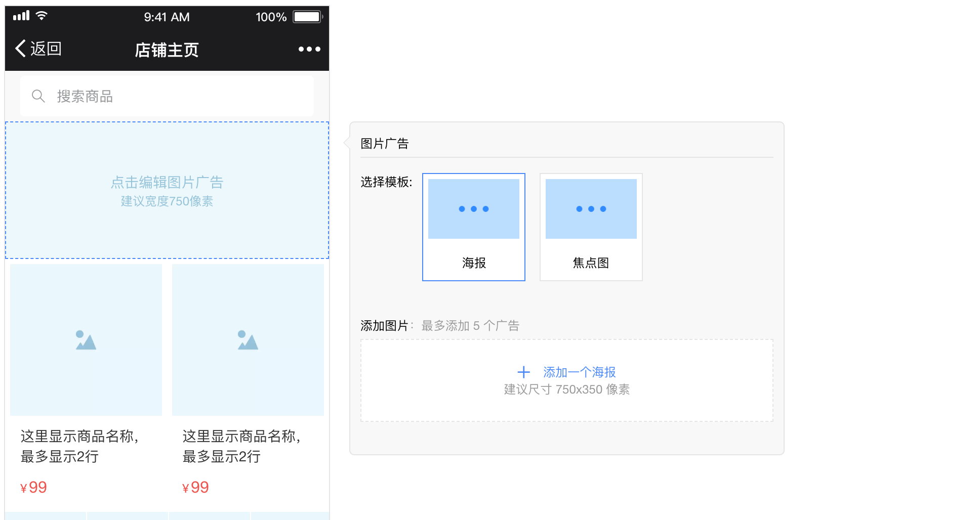This screenshot has height=520, width=980.
Task: Click the cellular signal bars icon
Action: [21, 16]
